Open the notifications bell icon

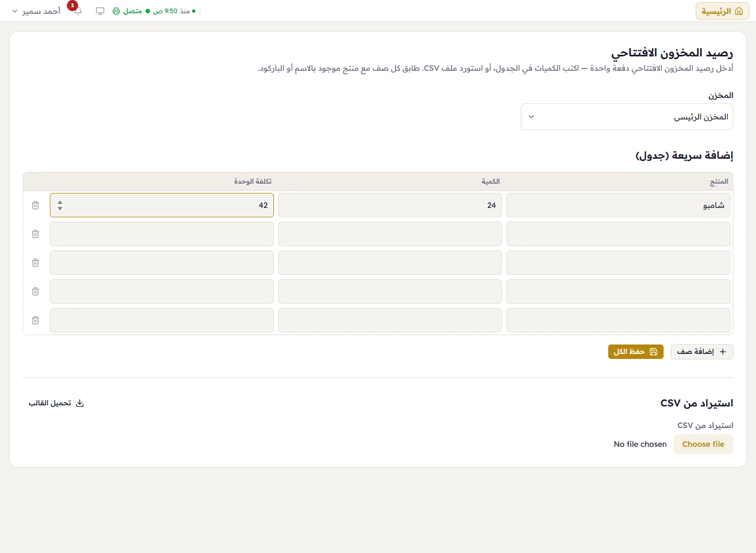(78, 11)
